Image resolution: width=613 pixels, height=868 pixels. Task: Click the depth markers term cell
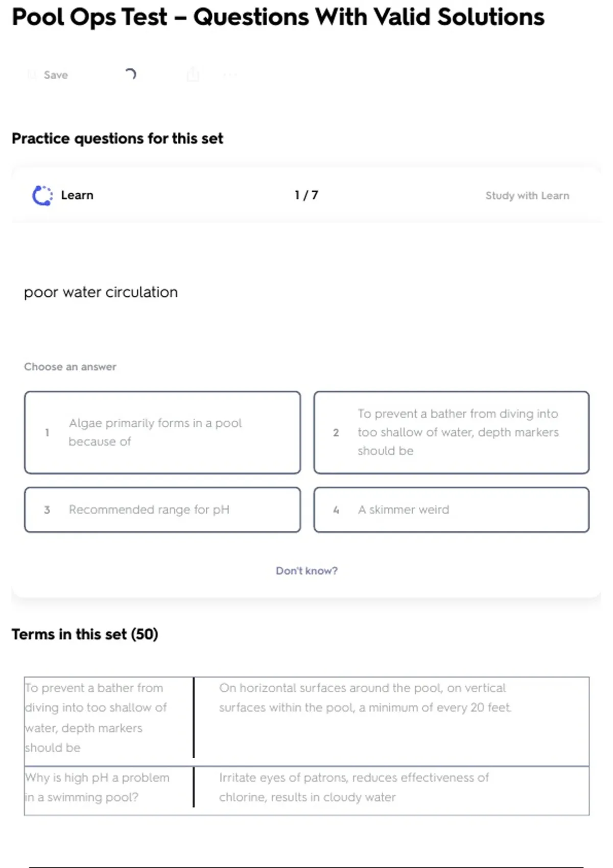[x=102, y=717]
